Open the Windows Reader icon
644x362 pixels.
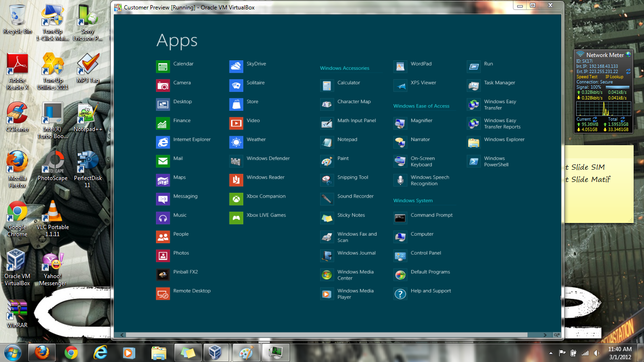[x=236, y=180]
